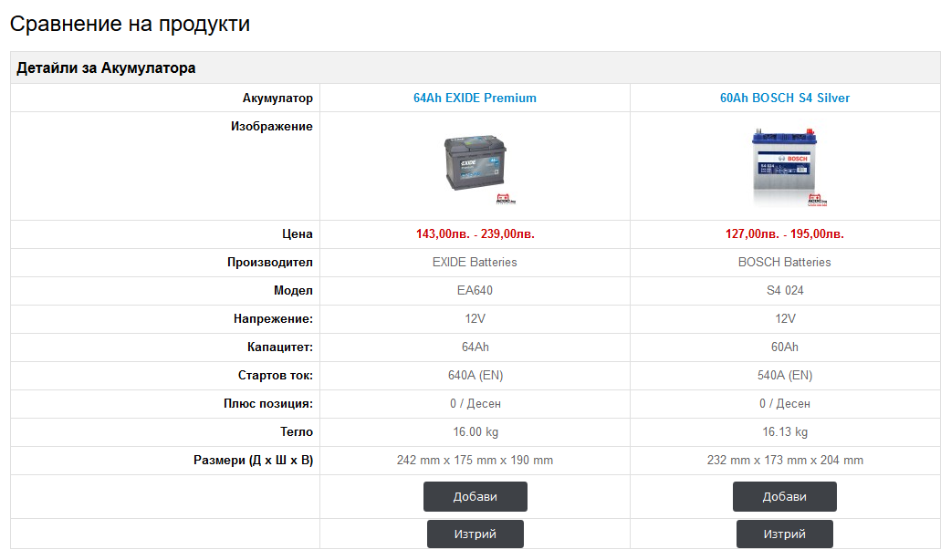Viewport: 951px width, 560px height.
Task: Click the EXIDE Batteries manufacturer cell
Action: [x=475, y=263]
